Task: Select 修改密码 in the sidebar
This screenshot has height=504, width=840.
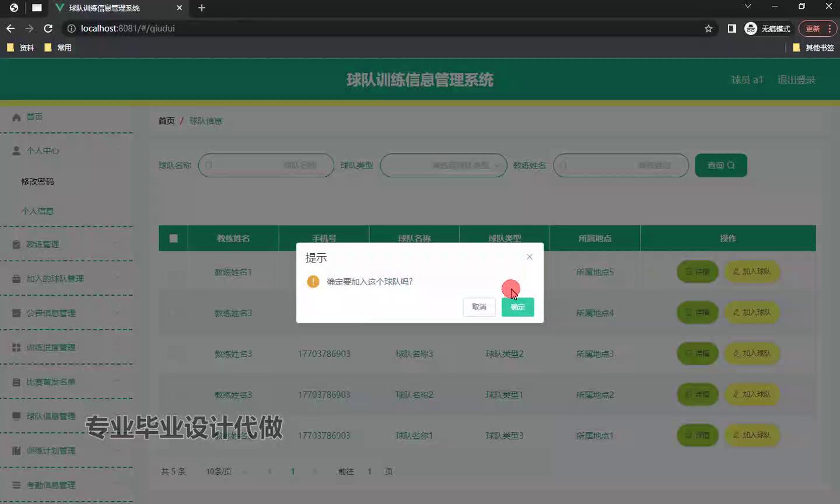Action: pos(37,181)
